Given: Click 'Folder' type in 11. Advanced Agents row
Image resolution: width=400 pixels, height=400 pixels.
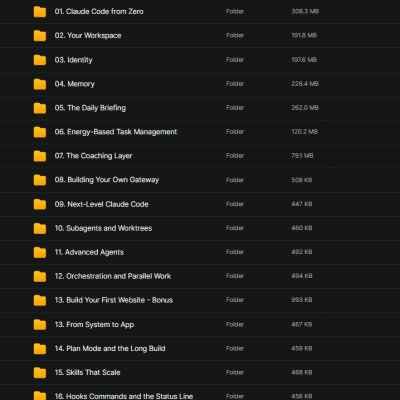Looking at the screenshot, I should [235, 252].
